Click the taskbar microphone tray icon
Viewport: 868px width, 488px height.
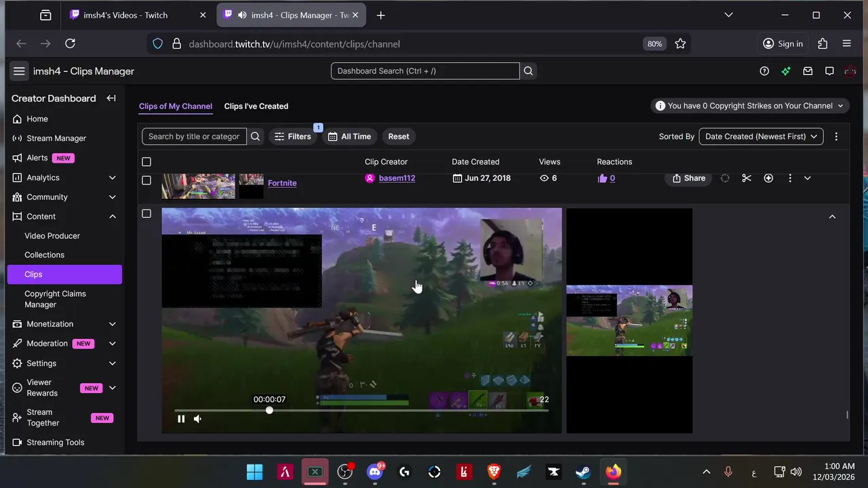click(728, 472)
